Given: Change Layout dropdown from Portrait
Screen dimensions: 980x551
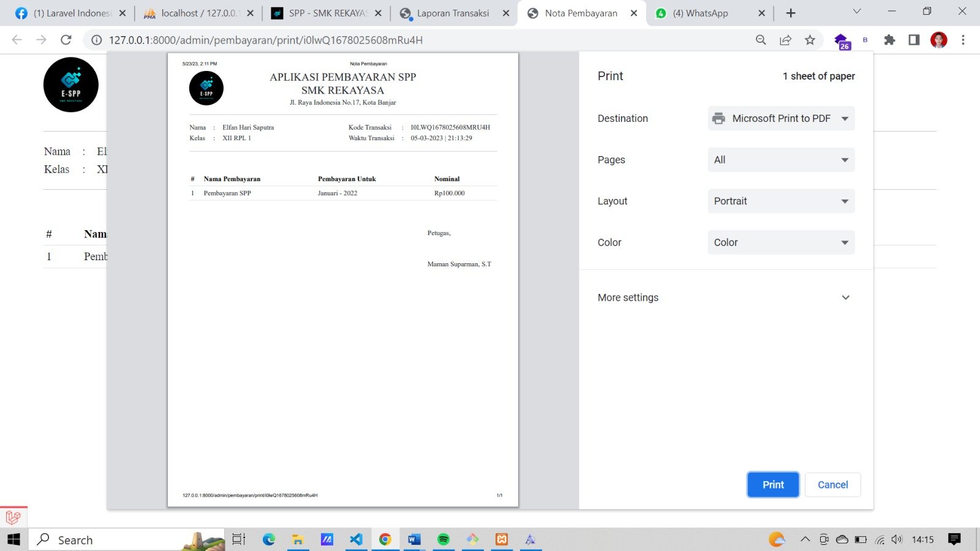Looking at the screenshot, I should 781,201.
